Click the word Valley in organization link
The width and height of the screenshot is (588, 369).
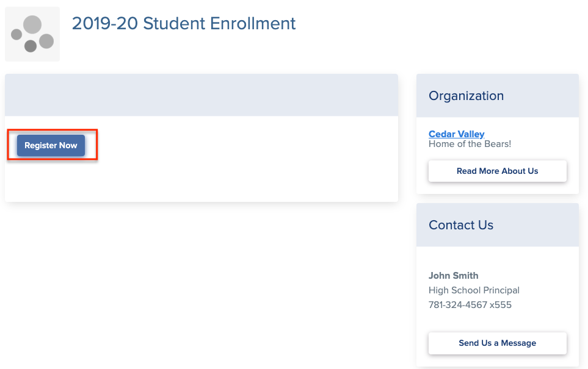point(471,134)
